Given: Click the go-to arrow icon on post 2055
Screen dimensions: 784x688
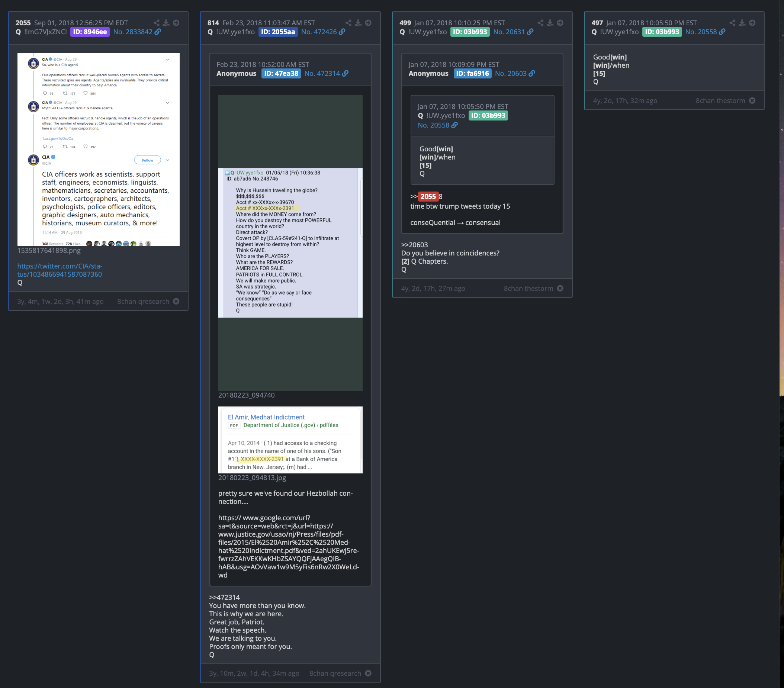Looking at the screenshot, I should point(176,23).
